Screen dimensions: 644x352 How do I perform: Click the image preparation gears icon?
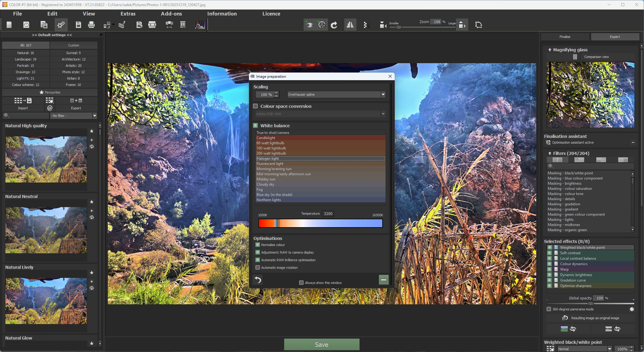[61, 25]
